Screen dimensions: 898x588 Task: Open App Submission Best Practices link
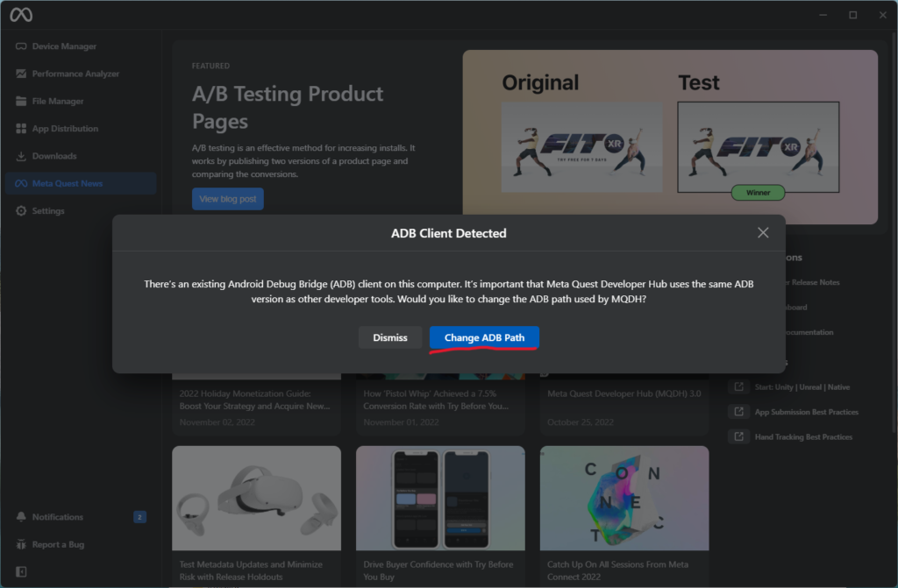click(x=807, y=412)
